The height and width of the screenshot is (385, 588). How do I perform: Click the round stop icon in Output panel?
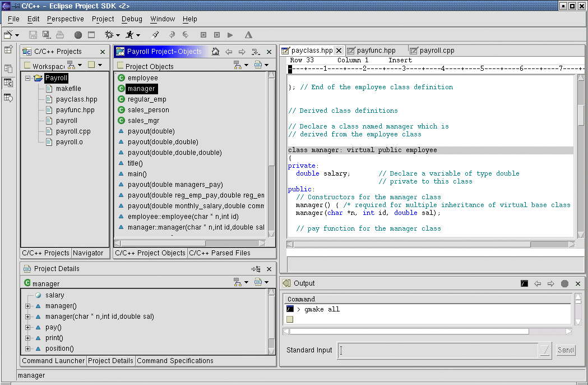pyautogui.click(x=564, y=283)
